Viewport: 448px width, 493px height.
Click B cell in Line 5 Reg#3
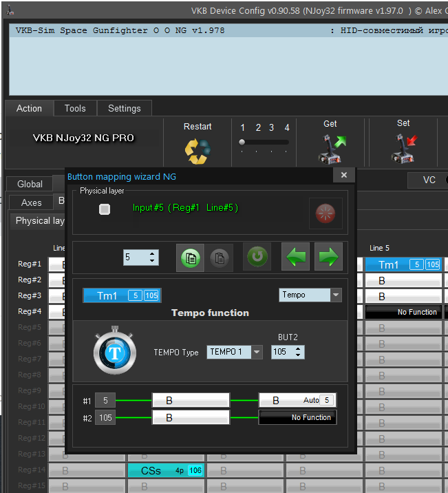point(403,296)
